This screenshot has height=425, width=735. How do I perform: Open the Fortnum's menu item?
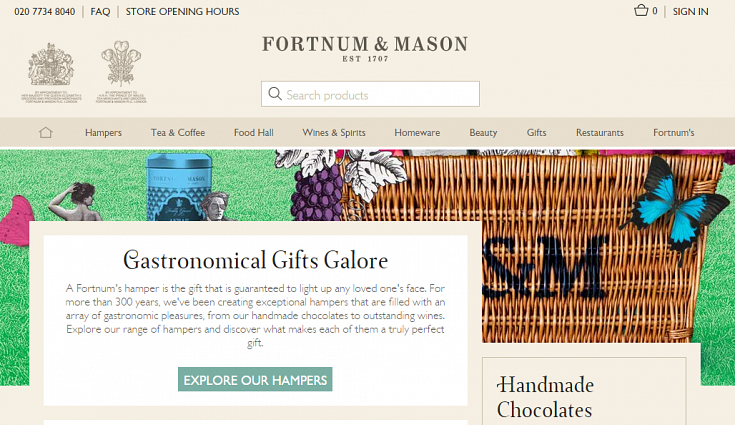[674, 133]
